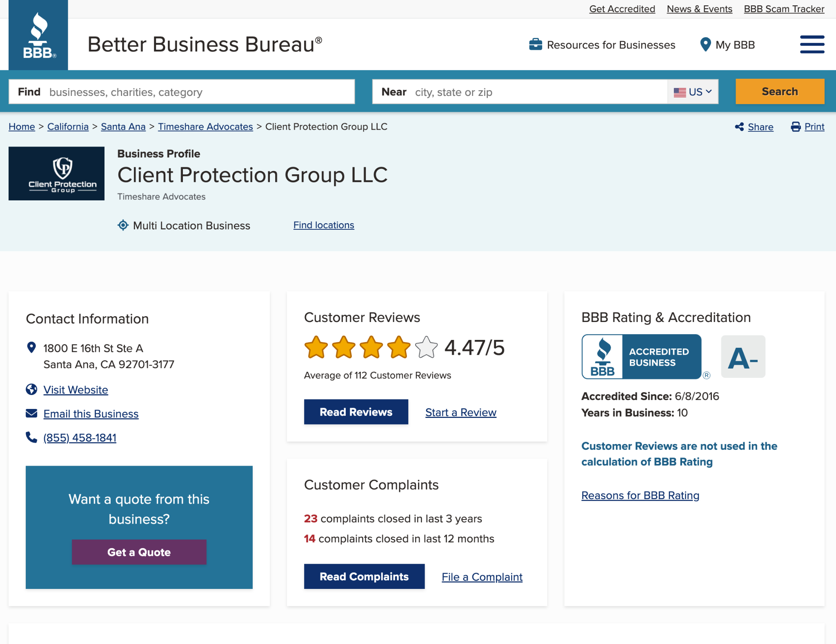Click Get a Quote button
Viewport: 836px width, 644px height.
(x=139, y=552)
